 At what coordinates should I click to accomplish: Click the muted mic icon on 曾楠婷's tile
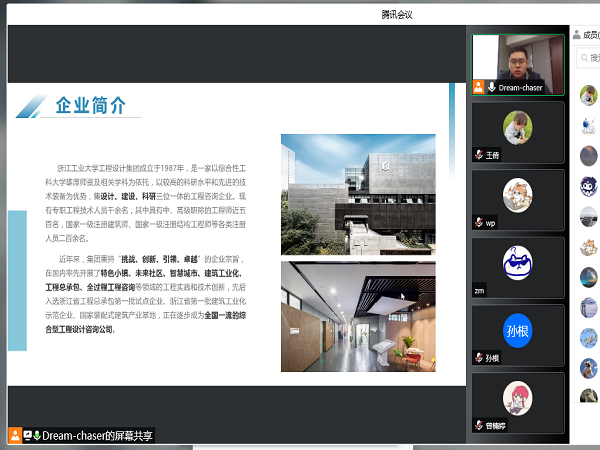click(x=479, y=425)
